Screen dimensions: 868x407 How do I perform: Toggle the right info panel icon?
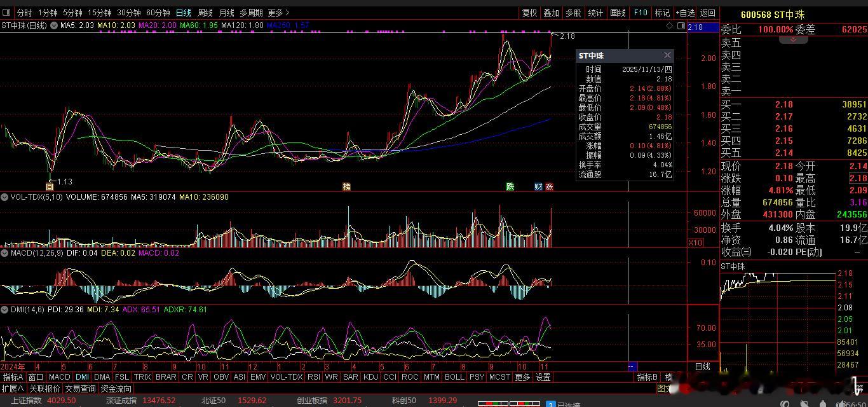(681, 26)
